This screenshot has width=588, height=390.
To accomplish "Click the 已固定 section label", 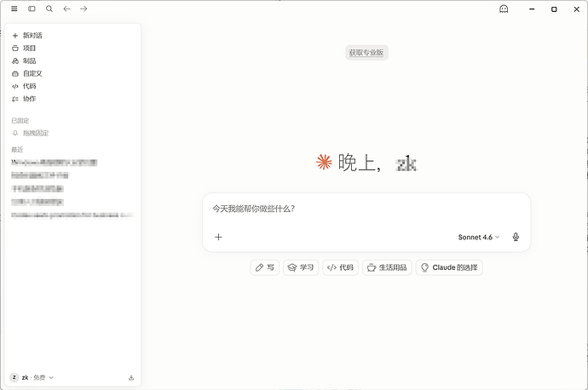I will click(x=20, y=121).
